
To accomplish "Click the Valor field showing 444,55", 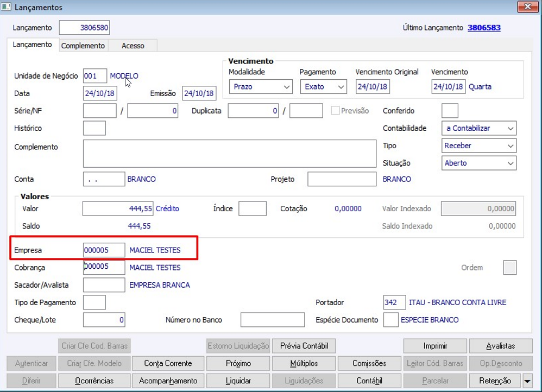I will (x=117, y=209).
